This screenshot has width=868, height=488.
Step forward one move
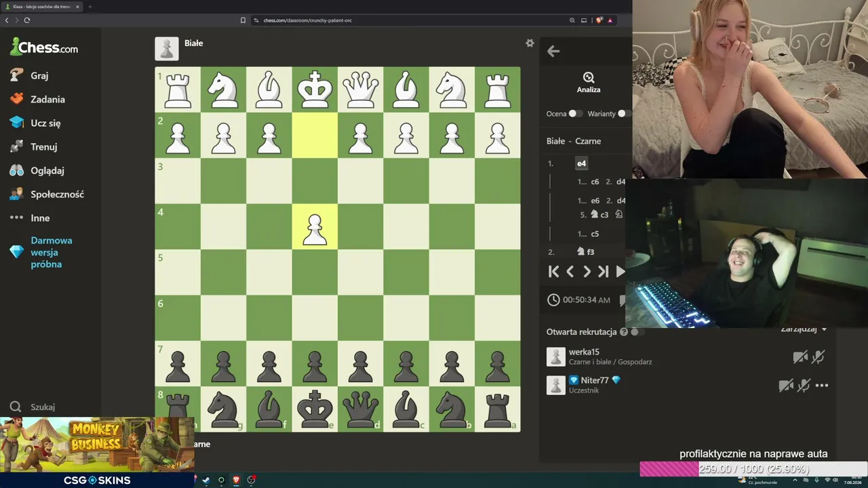(x=587, y=272)
